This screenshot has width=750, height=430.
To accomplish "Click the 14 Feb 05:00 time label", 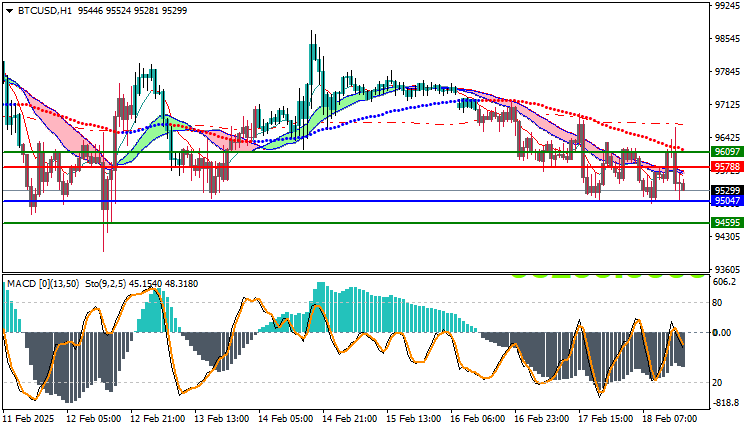I will (286, 419).
